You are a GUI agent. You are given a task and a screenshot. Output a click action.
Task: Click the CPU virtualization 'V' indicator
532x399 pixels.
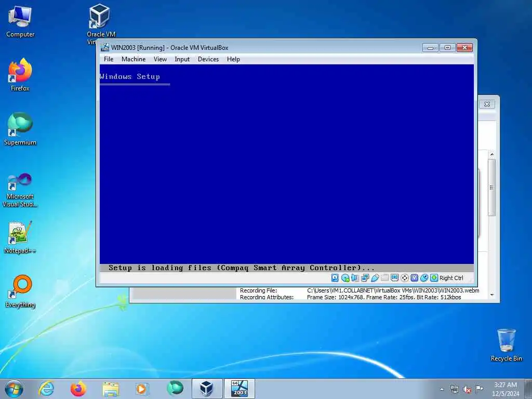[x=414, y=278]
